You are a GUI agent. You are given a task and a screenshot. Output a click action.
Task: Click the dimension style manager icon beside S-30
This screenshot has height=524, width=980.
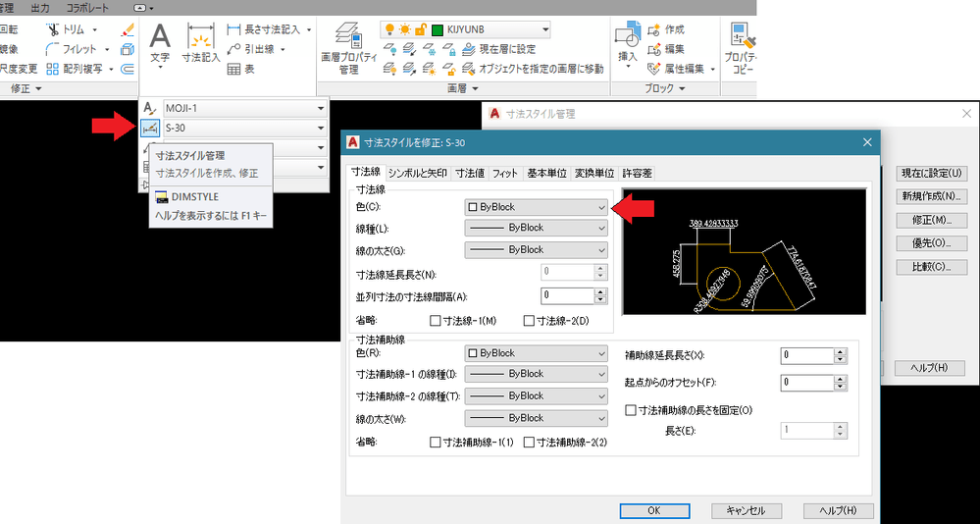point(149,129)
